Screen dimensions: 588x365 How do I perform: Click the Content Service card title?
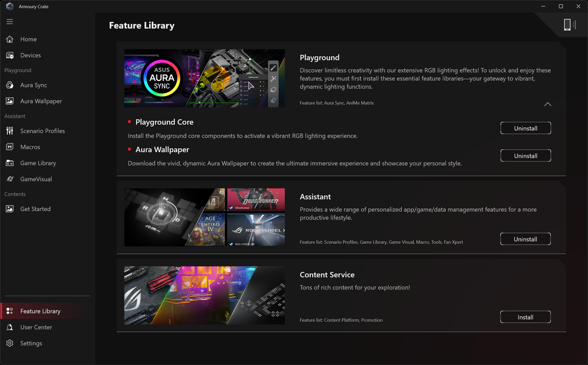tap(327, 274)
